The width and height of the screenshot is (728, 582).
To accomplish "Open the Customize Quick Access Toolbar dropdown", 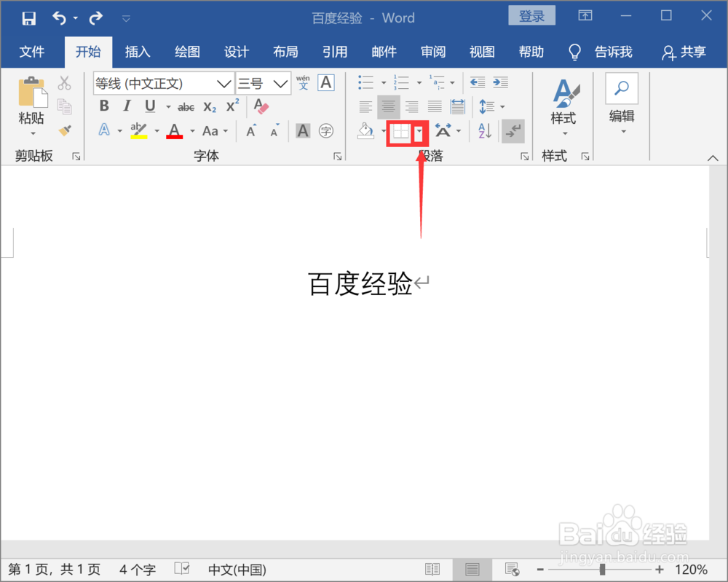I will (126, 19).
